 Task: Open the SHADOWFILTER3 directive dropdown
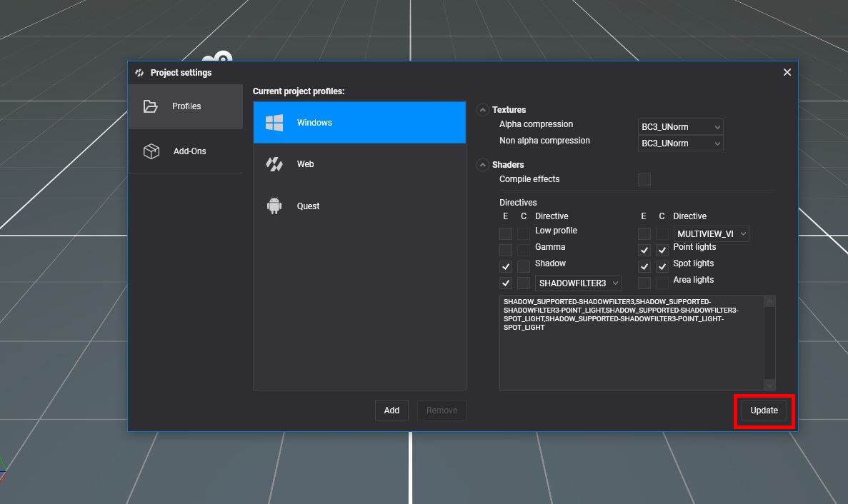tap(578, 283)
